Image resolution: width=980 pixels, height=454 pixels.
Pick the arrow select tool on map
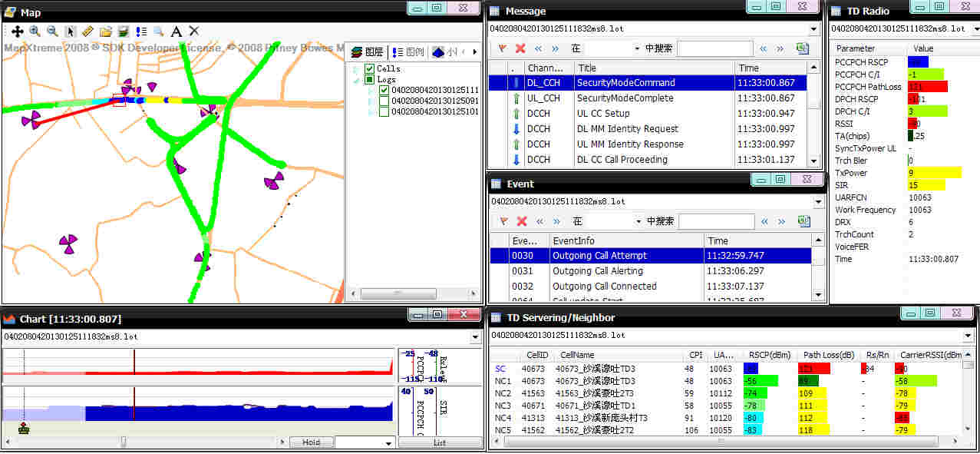(x=71, y=31)
